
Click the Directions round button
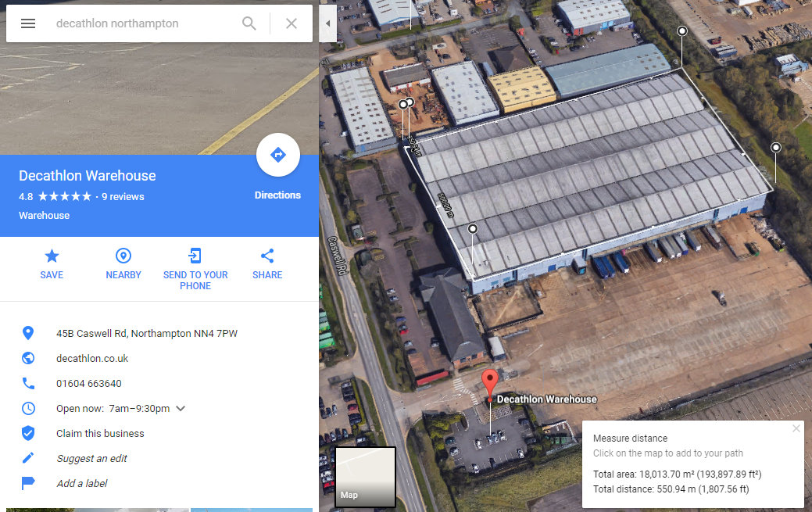point(278,155)
